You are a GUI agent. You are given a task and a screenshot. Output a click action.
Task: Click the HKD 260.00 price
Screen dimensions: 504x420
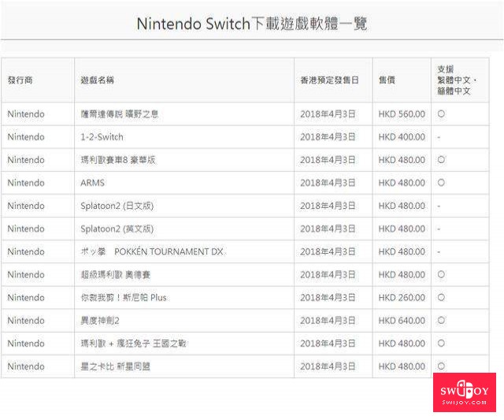(402, 298)
